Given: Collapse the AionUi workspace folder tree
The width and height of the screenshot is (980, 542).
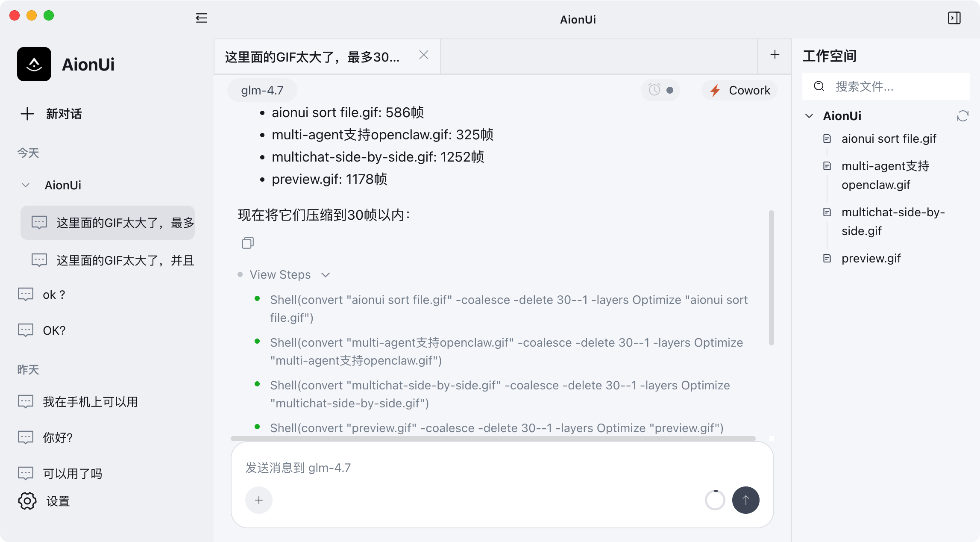Looking at the screenshot, I should pyautogui.click(x=809, y=116).
